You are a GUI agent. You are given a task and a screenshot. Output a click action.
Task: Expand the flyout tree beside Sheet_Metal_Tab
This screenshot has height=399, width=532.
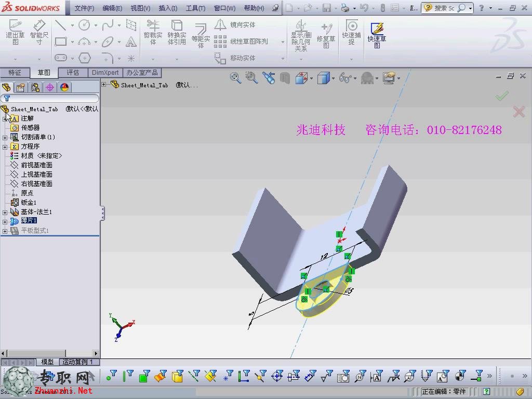pyautogui.click(x=104, y=85)
